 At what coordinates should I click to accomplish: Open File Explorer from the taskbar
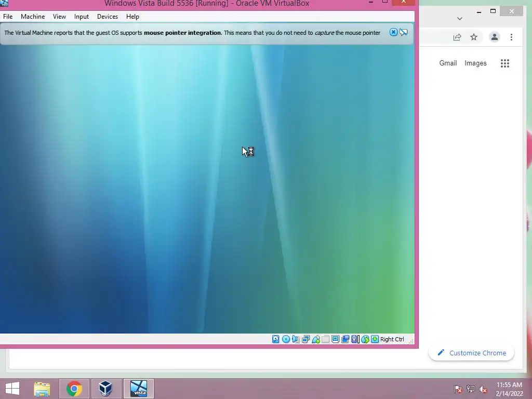tap(42, 389)
